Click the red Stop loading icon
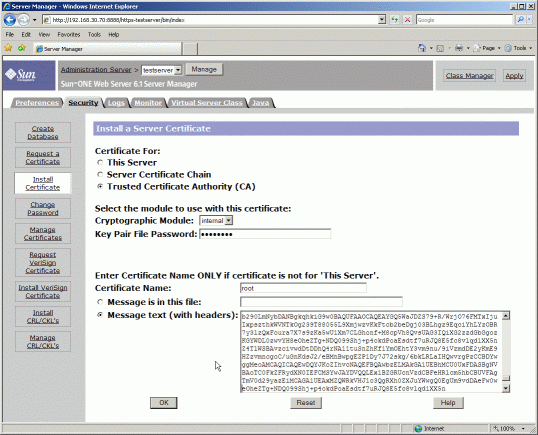This screenshot has height=435, width=538. click(x=407, y=20)
